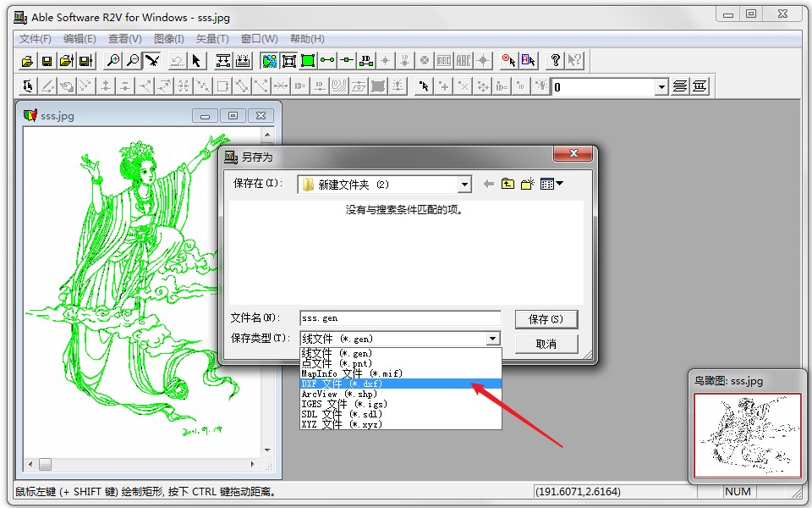Click the question mark help icon

click(x=556, y=61)
